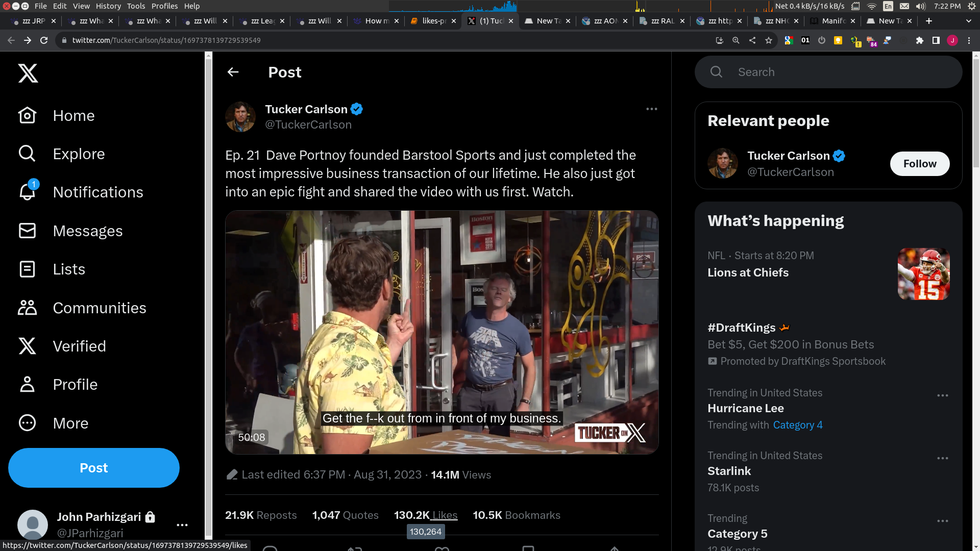The height and width of the screenshot is (551, 980).
Task: Follow Tucker Carlson in Relevant people
Action: point(920,164)
